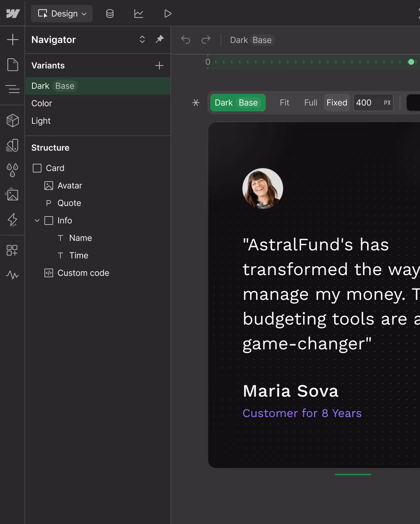Open the Assets image icon

point(12,195)
